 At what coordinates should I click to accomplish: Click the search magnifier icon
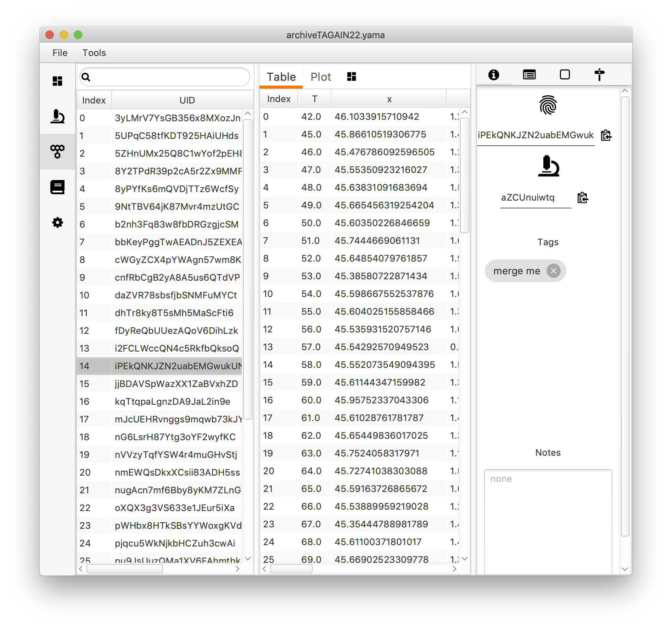[86, 77]
